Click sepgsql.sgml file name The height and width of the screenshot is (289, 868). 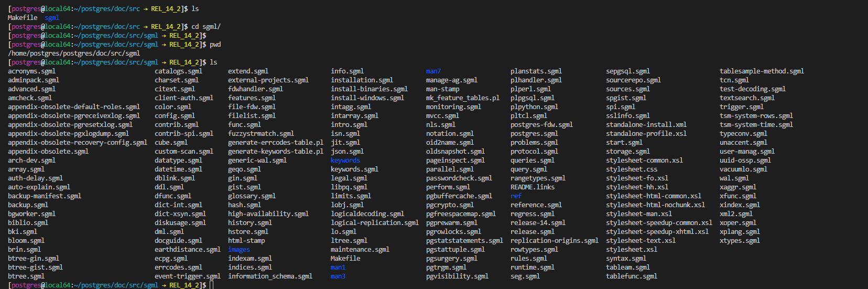[628, 71]
